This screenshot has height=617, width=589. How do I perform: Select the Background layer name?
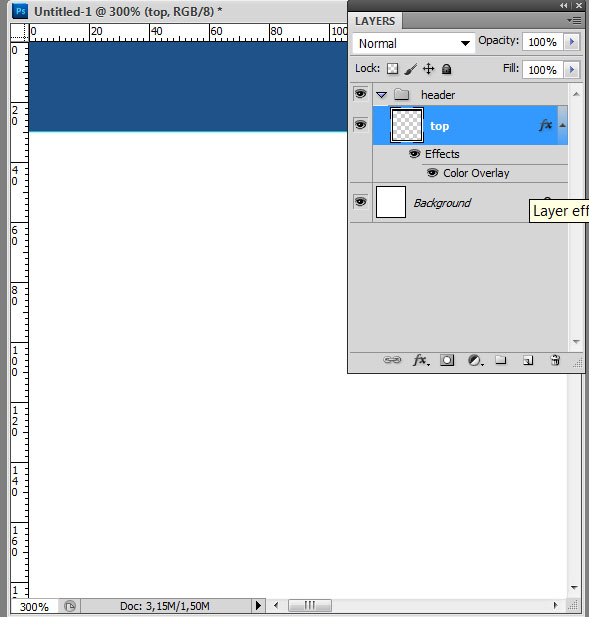click(x=442, y=203)
